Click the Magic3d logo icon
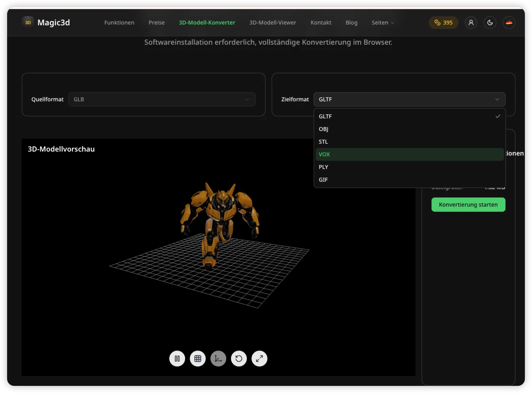532x393 pixels. point(28,22)
